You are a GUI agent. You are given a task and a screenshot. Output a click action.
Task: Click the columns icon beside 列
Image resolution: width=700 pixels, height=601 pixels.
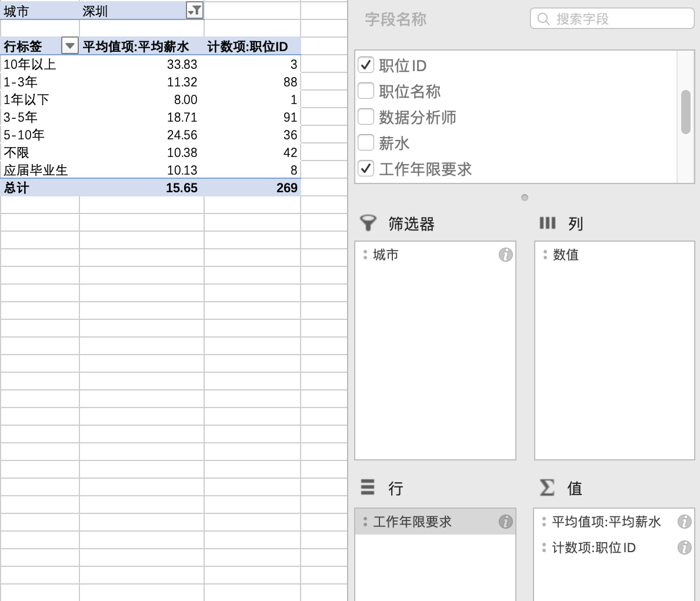click(x=547, y=223)
